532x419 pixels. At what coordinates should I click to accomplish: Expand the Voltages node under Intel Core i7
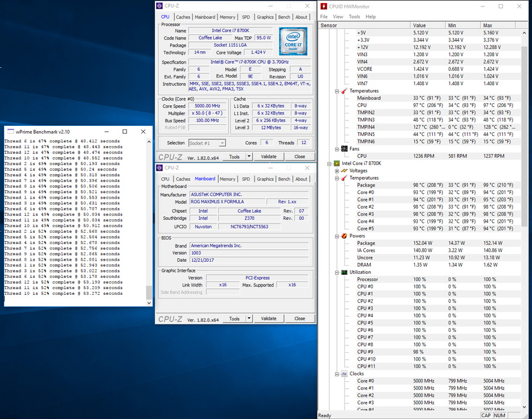coord(336,171)
